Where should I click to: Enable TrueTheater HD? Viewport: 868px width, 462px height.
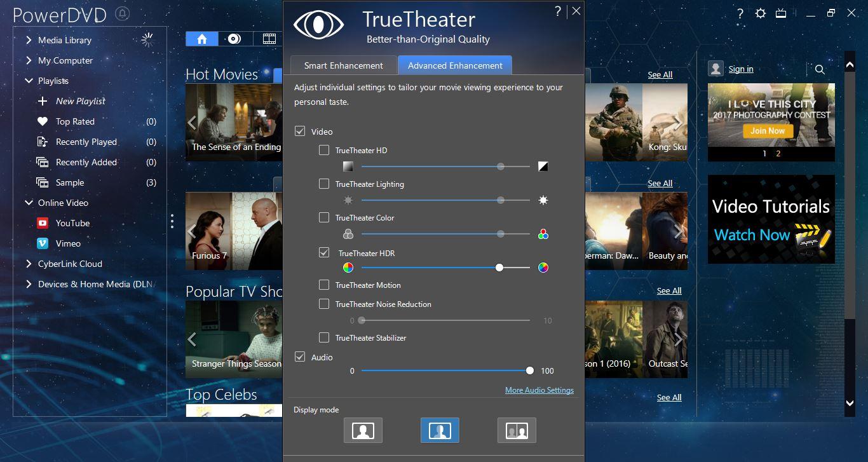pyautogui.click(x=324, y=151)
